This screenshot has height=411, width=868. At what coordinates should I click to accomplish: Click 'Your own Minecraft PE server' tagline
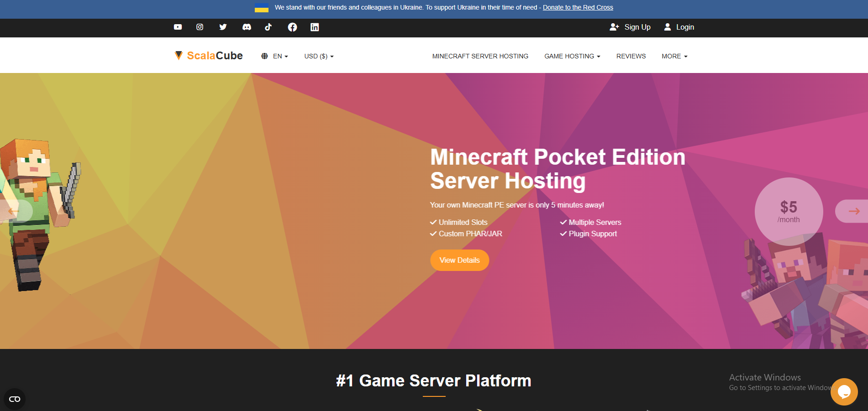click(x=517, y=205)
